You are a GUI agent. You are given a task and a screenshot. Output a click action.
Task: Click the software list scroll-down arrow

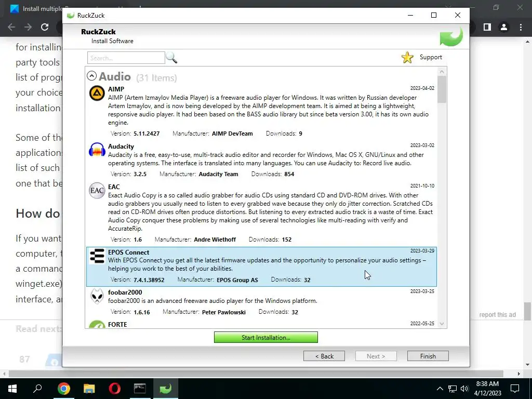[442, 324]
